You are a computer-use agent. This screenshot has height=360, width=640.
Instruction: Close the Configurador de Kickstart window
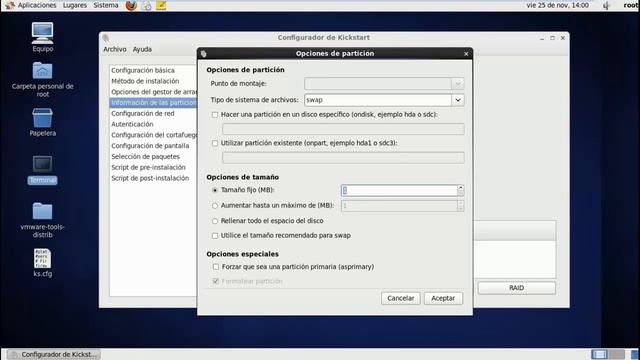[x=563, y=38]
